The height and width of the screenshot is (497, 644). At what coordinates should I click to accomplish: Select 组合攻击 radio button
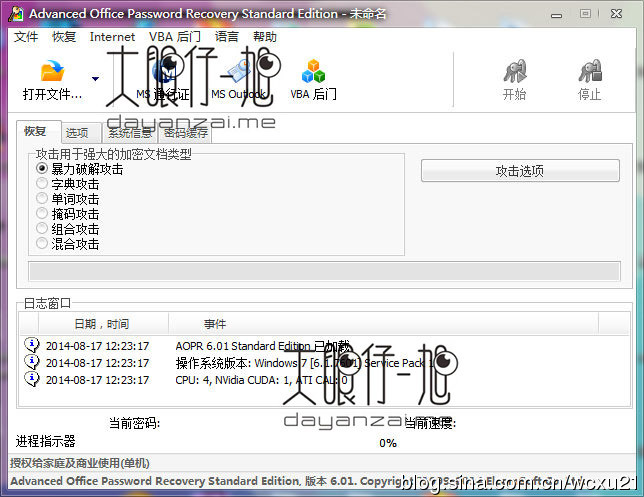pyautogui.click(x=42, y=228)
